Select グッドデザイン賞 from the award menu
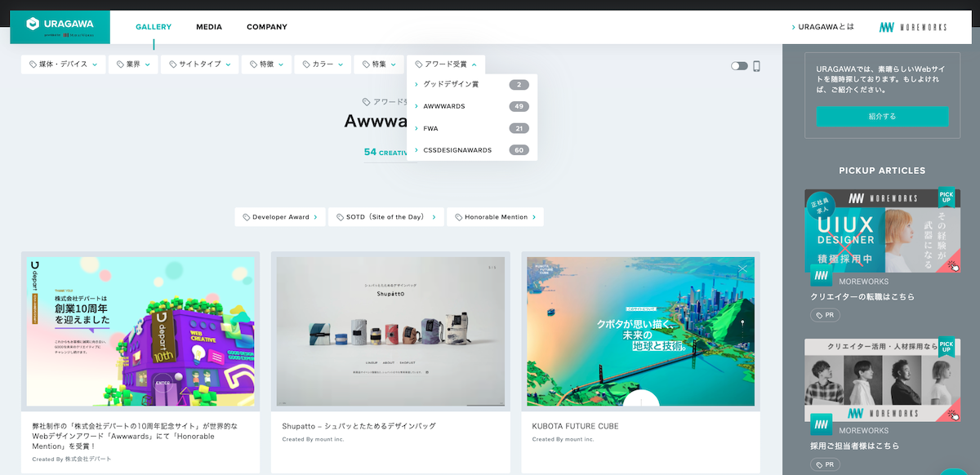This screenshot has height=475, width=980. pos(472,84)
